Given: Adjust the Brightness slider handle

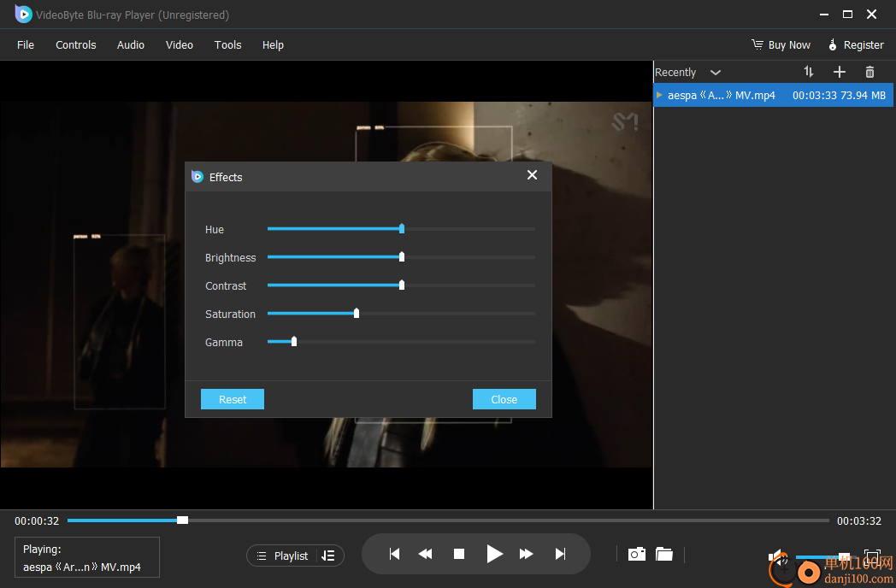Looking at the screenshot, I should tap(402, 256).
